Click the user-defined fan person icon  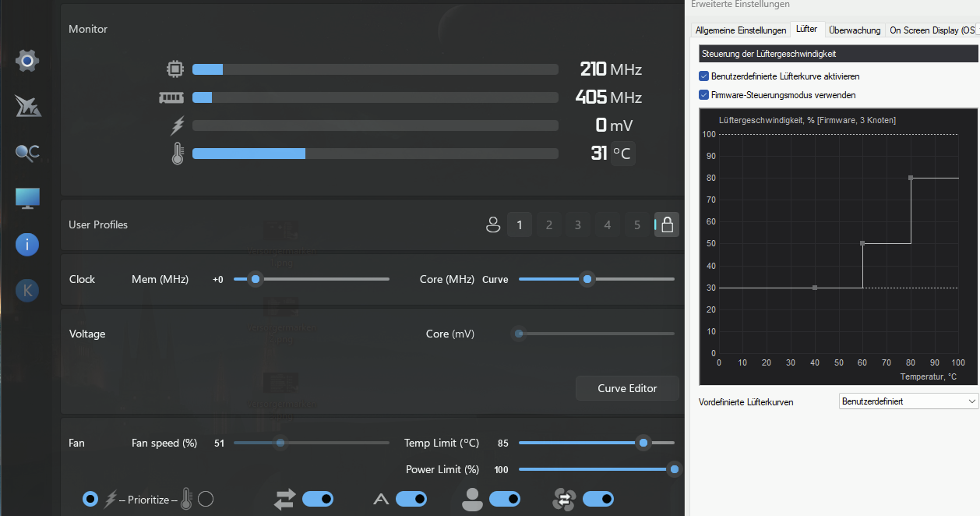[x=472, y=499]
